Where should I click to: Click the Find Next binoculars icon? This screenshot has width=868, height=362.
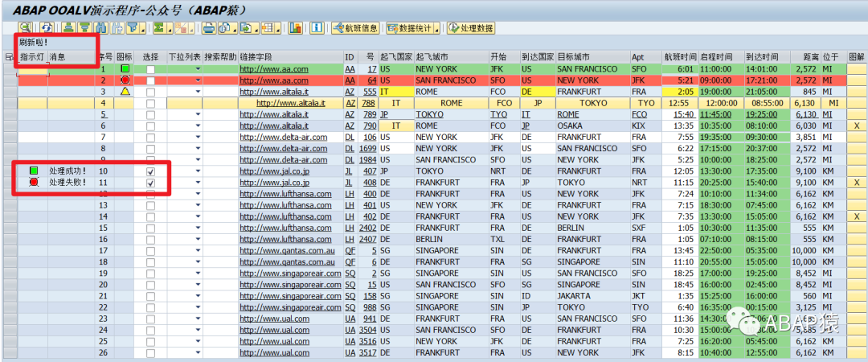117,27
